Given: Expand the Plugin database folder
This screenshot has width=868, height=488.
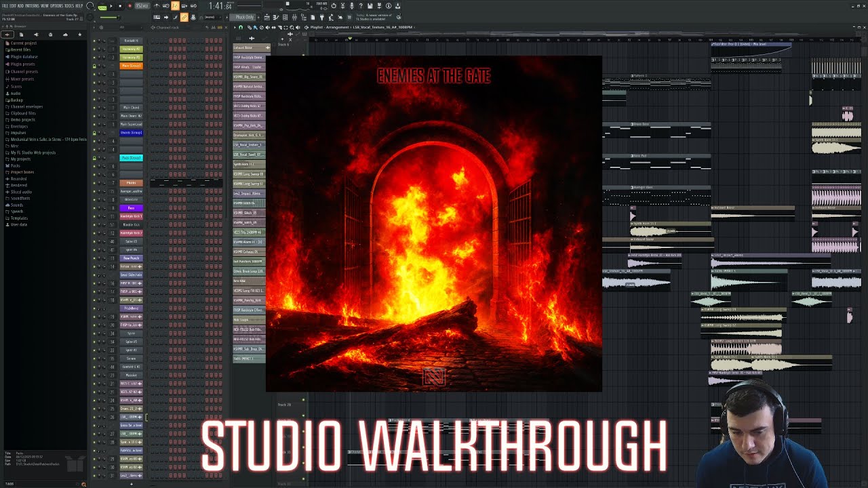Looking at the screenshot, I should [22, 57].
